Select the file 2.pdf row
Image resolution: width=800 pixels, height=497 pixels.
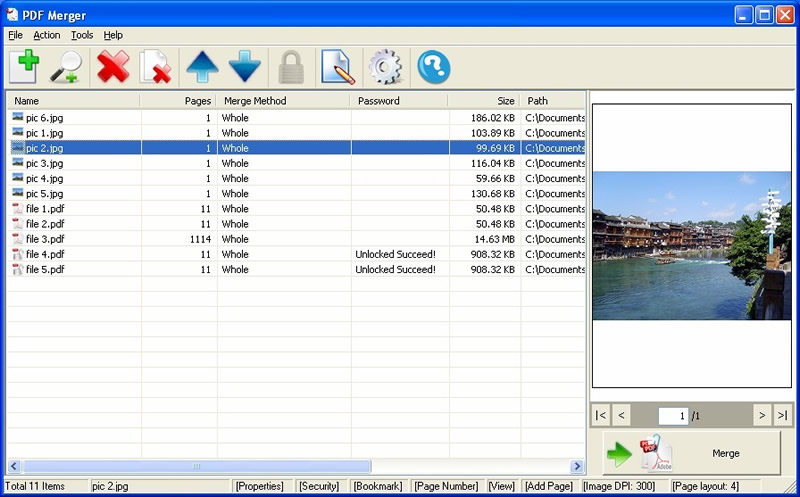296,224
